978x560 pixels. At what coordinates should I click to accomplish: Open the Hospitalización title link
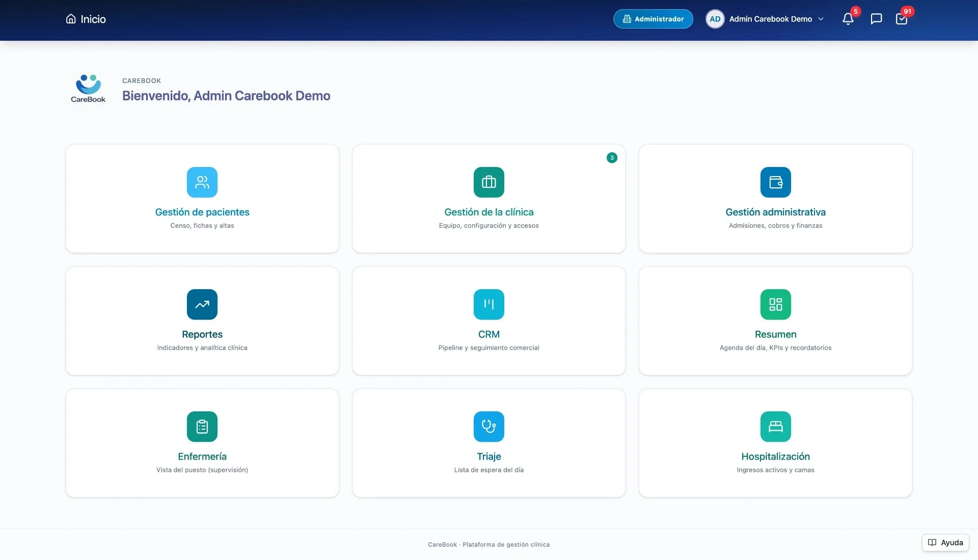click(x=776, y=456)
